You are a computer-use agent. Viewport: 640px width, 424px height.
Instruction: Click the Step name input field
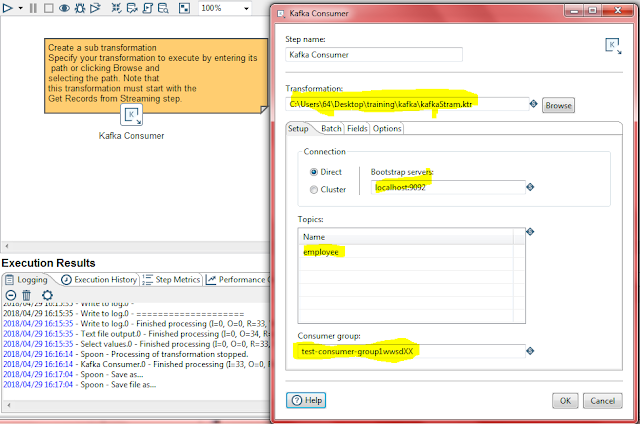click(374, 55)
